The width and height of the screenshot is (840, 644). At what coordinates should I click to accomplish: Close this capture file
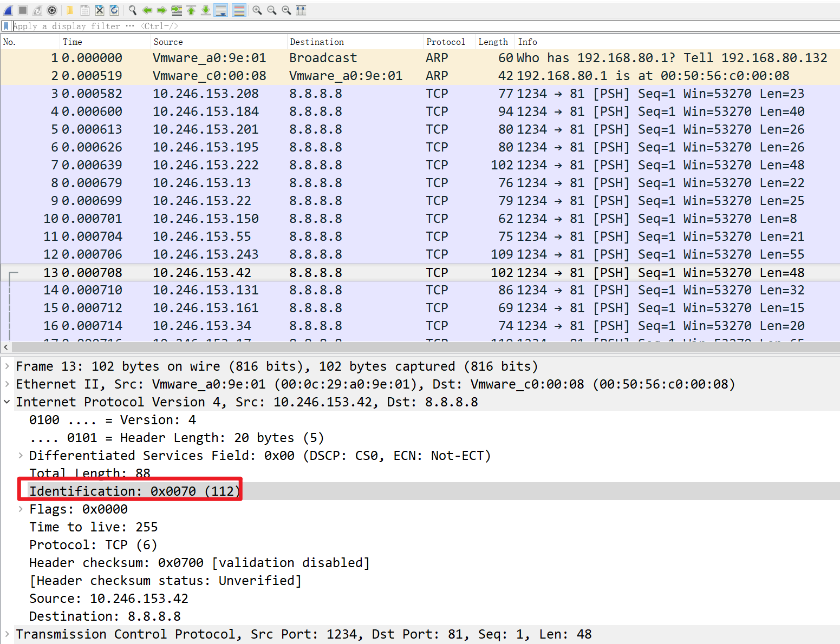100,10
